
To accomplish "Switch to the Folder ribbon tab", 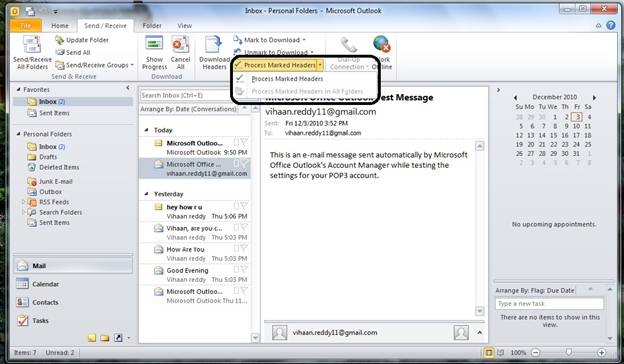I will (x=152, y=25).
